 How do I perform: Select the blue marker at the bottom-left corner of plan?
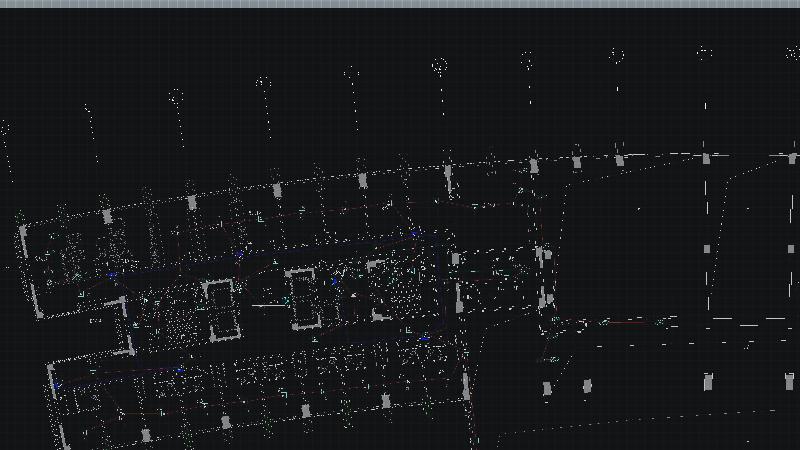(58, 385)
